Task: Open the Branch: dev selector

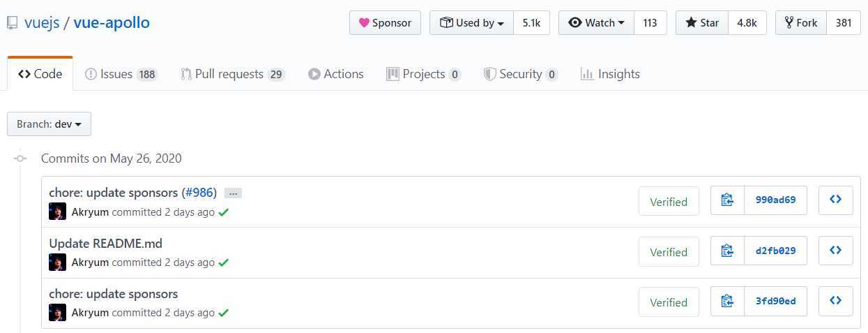Action: pyautogui.click(x=49, y=124)
